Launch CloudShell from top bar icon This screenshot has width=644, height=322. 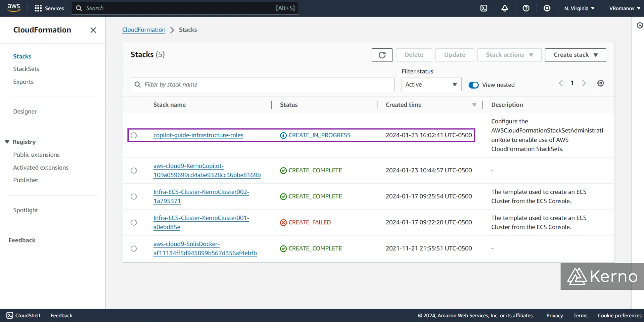coord(484,8)
